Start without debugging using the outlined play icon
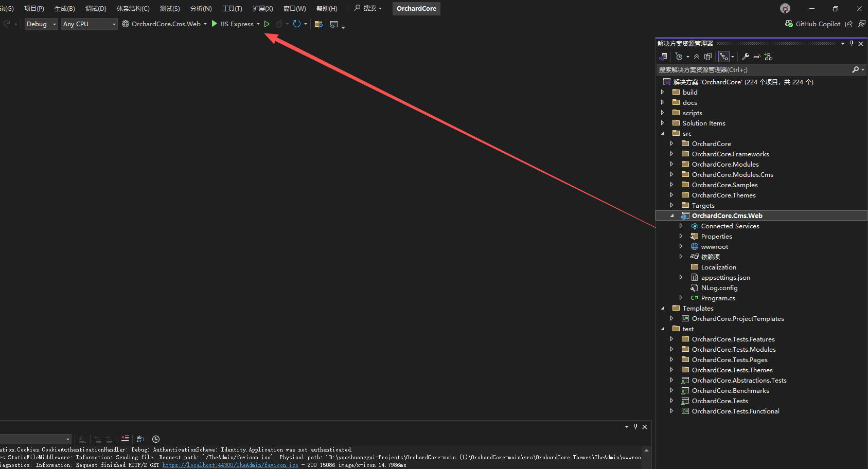This screenshot has width=868, height=469. pyautogui.click(x=267, y=24)
